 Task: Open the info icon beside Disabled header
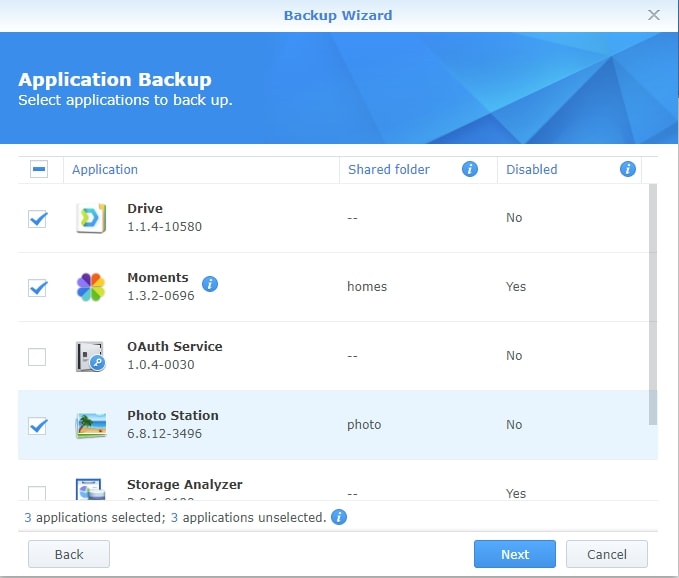pyautogui.click(x=627, y=169)
